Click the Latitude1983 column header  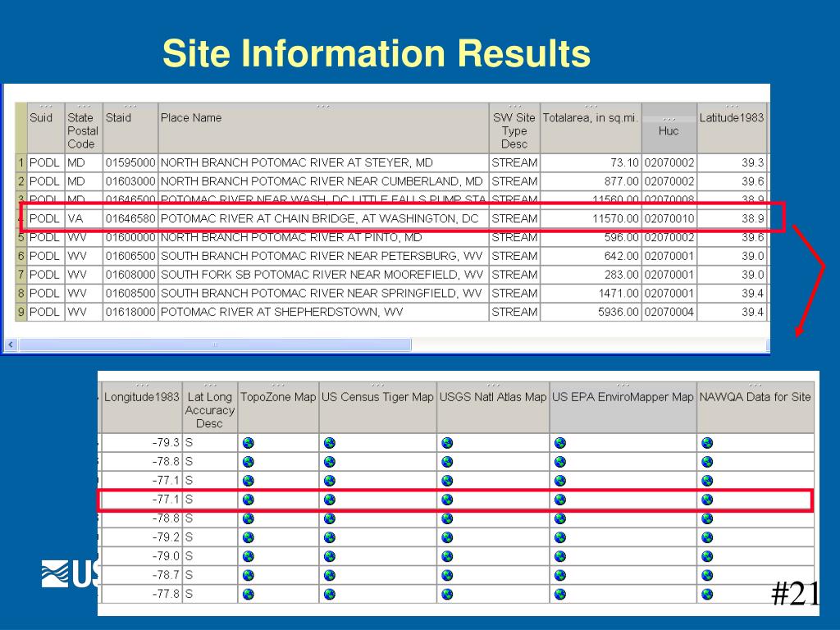[x=732, y=128]
